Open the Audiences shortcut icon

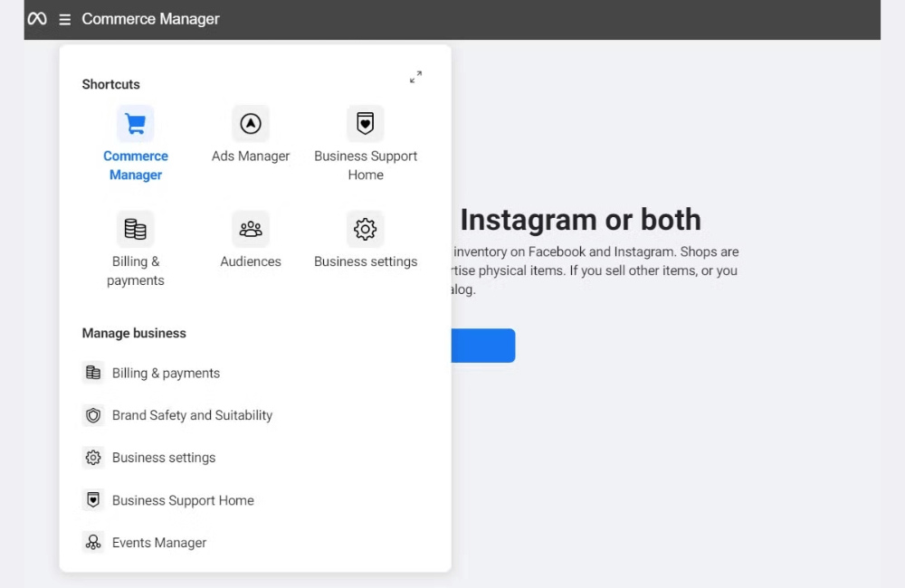tap(251, 230)
